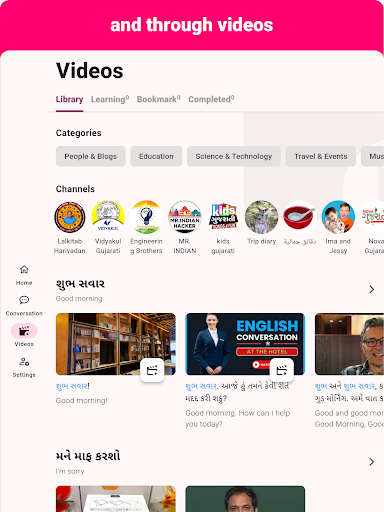This screenshot has width=384, height=512.
Task: Tap the 'Videos' page title
Action: pyautogui.click(x=90, y=71)
